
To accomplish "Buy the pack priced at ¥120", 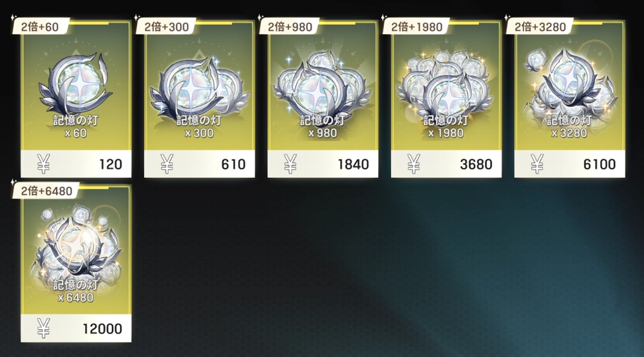I will click(76, 164).
